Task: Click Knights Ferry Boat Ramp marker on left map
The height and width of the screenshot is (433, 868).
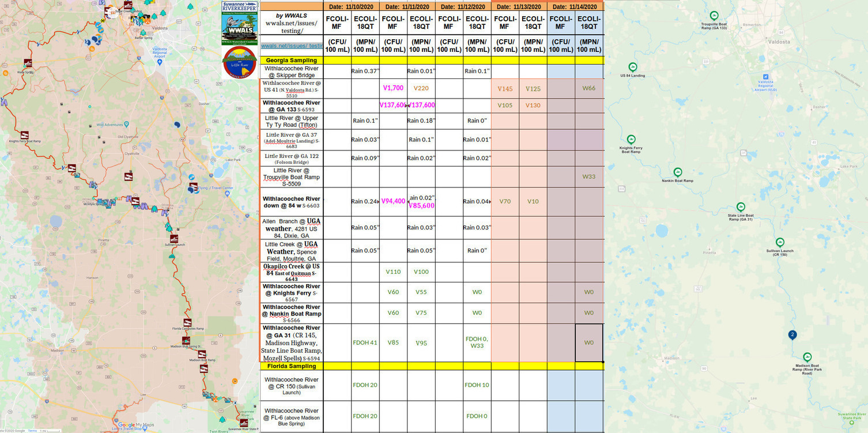Action: (25, 134)
